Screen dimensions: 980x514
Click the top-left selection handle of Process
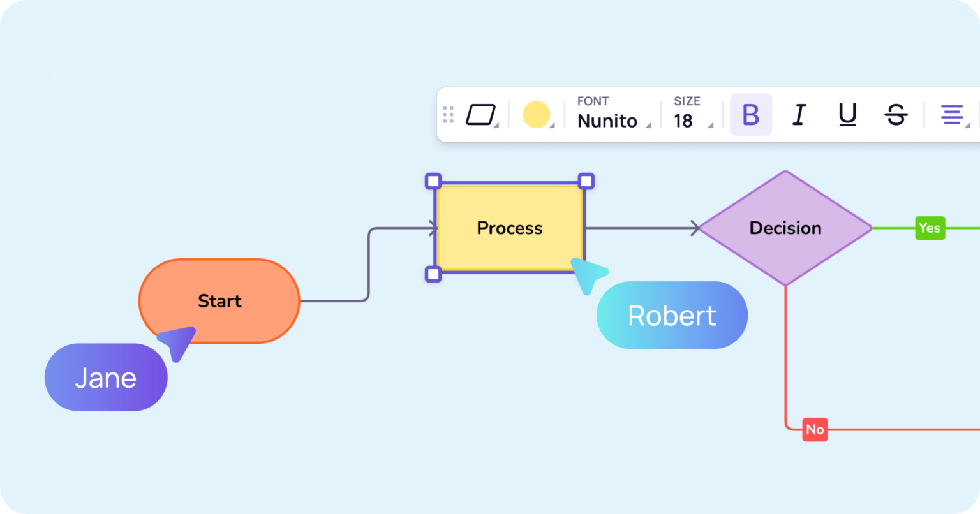point(434,181)
